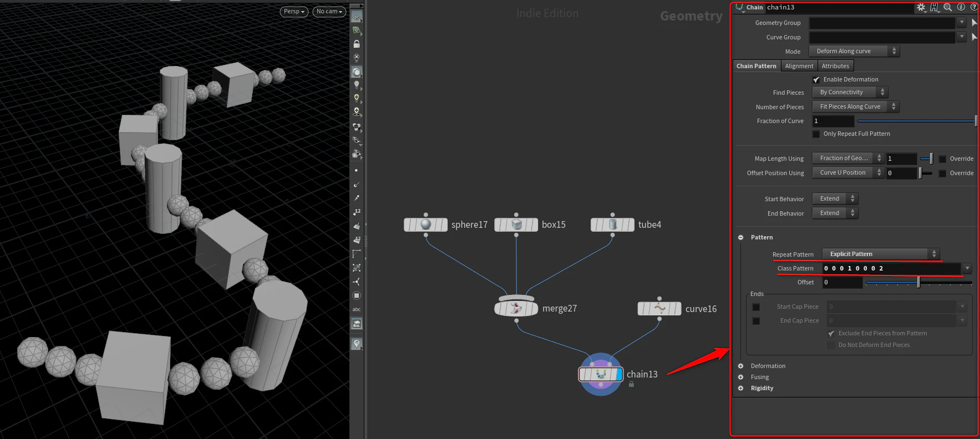Open Find Pieces By Connectivity dropdown

tap(850, 92)
